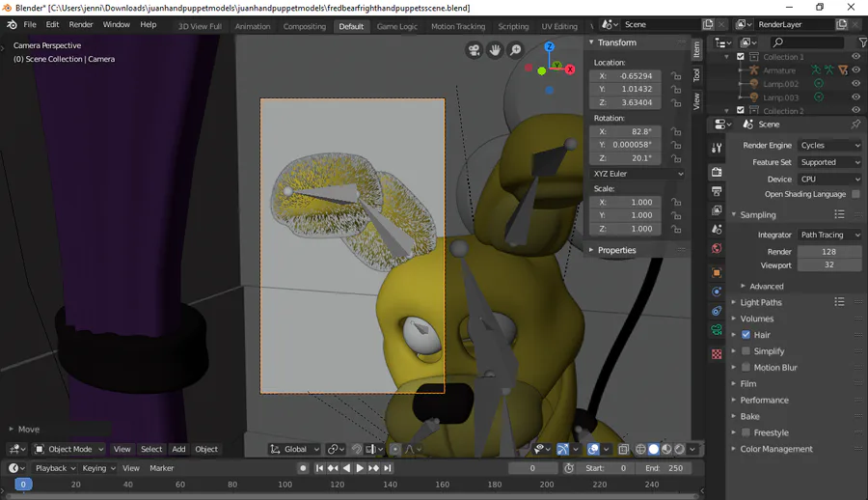Open the Object properties orange square icon

tap(717, 273)
